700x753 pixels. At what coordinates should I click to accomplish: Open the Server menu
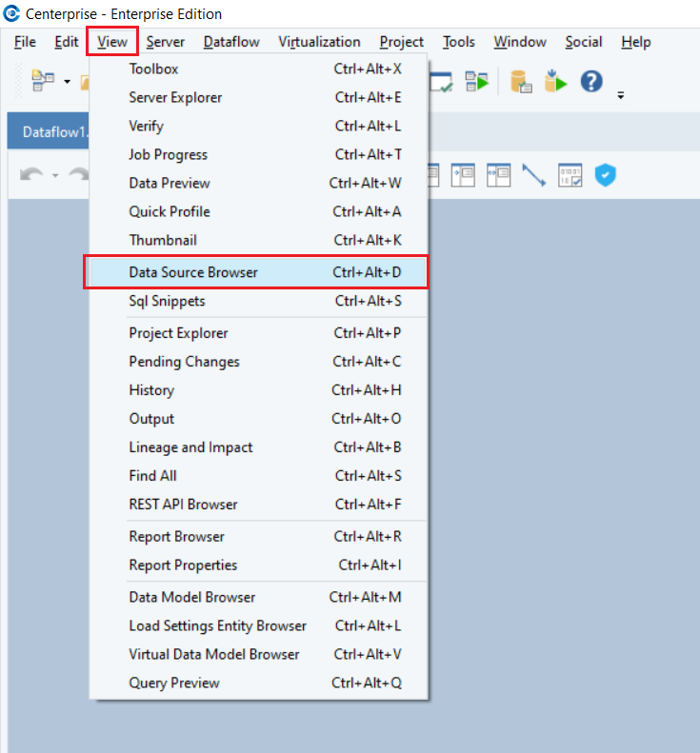click(166, 42)
